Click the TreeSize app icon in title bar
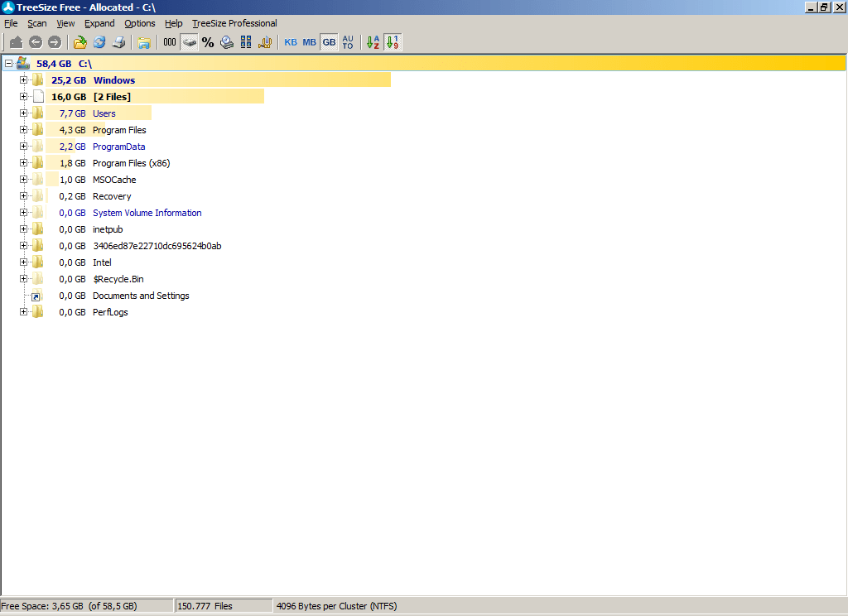Screen dimensions: 848x616 [x=7, y=7]
